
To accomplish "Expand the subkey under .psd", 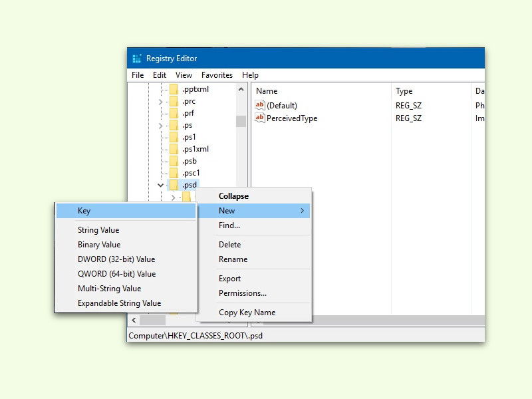I will (174, 197).
